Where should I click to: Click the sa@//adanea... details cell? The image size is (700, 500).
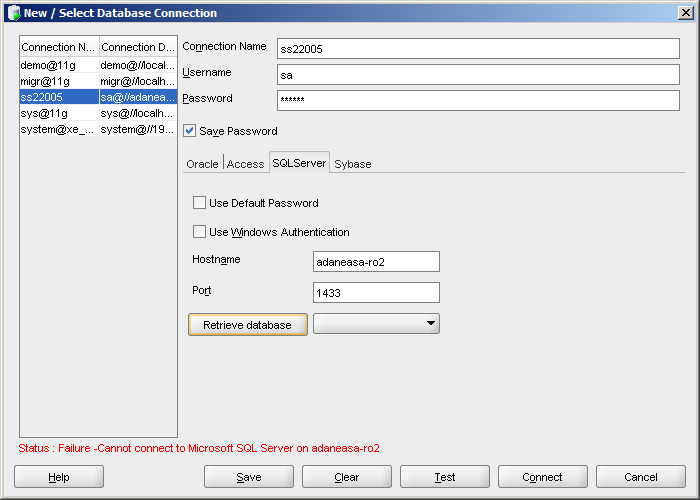tap(138, 97)
